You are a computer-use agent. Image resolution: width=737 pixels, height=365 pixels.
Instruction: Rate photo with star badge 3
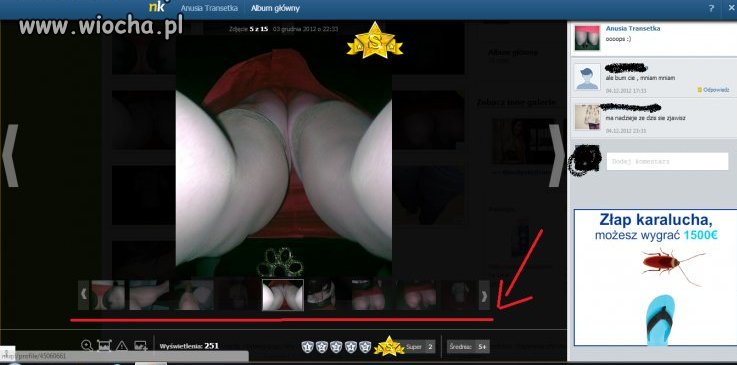[x=336, y=347]
